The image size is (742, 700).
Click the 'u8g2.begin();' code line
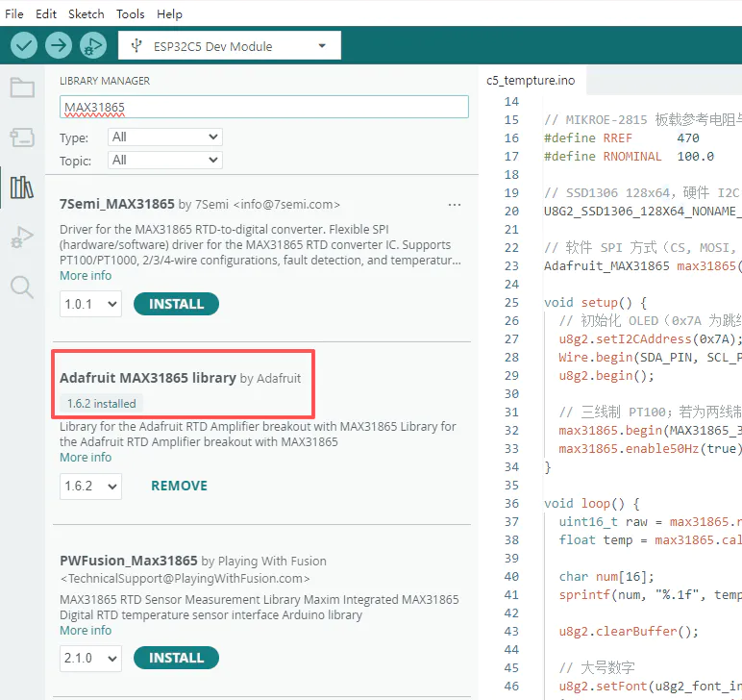[606, 375]
